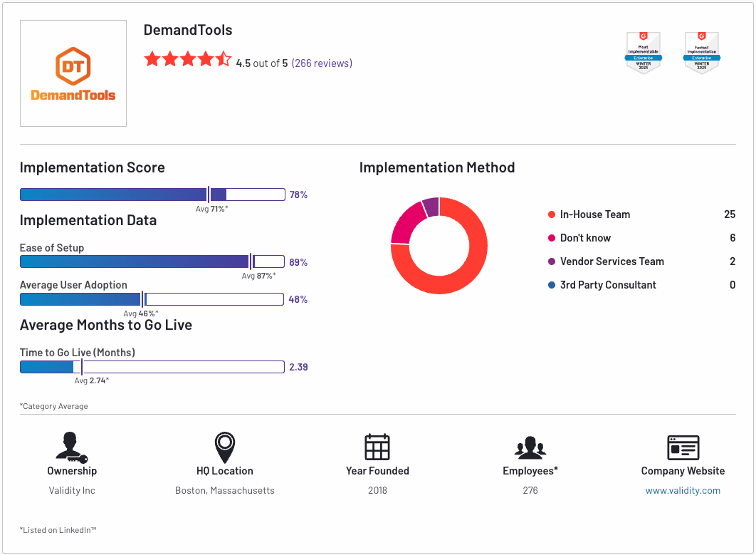The image size is (756, 555).
Task: Click the DemandTools logo image
Action: click(x=73, y=73)
